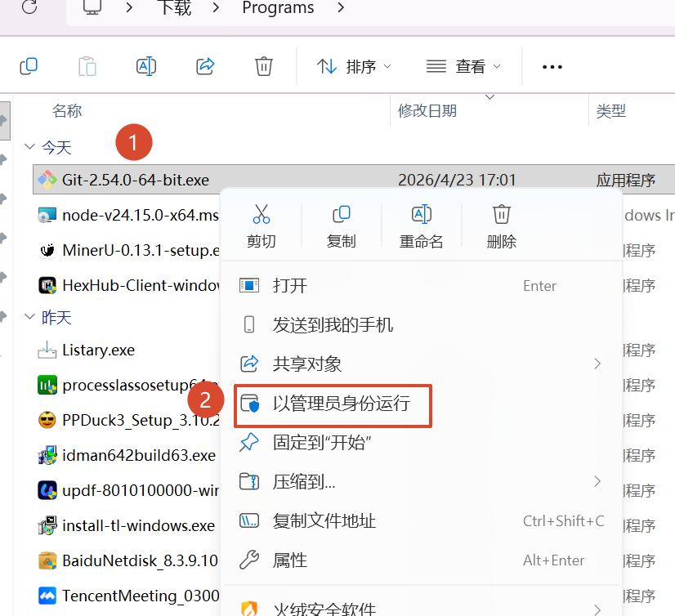Click the toolbar Delete trash can icon
This screenshot has width=675, height=616.
(263, 66)
